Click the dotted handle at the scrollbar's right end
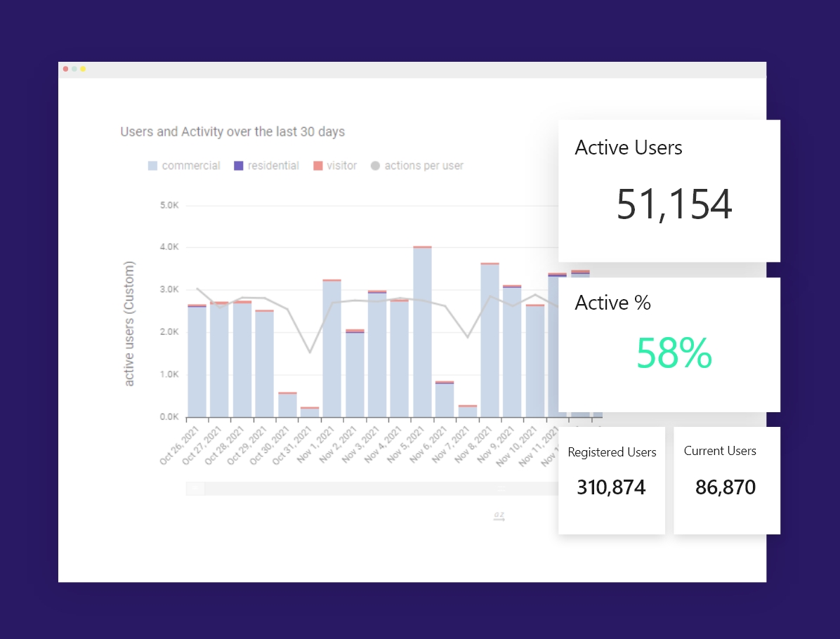Image resolution: width=840 pixels, height=639 pixels. [501, 487]
